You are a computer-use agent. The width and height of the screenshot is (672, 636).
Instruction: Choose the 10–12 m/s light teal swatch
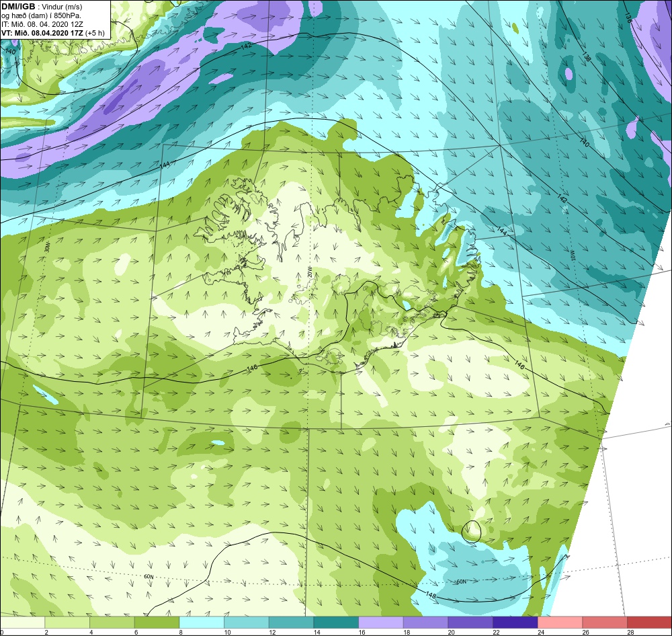coord(247,623)
